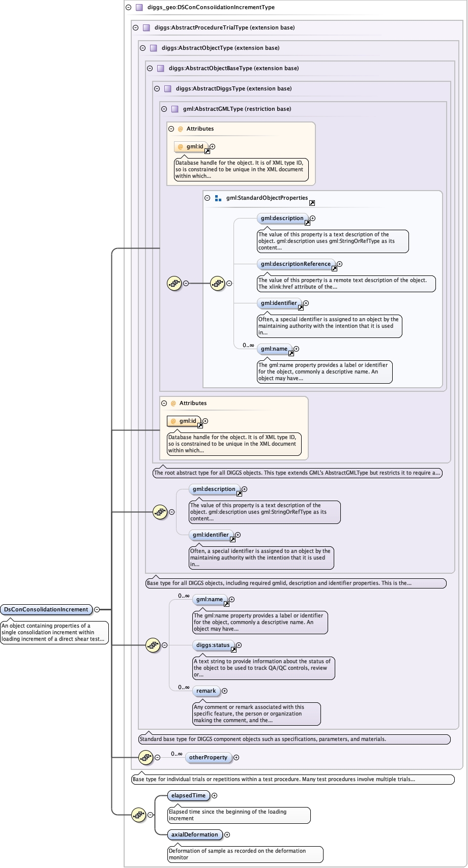Click the purple icon beside diggs:AbstractDiggsType
The width and height of the screenshot is (468, 868).
(x=167, y=88)
